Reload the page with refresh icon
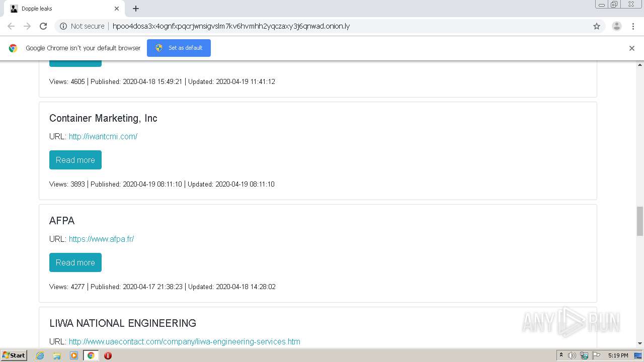 (43, 26)
